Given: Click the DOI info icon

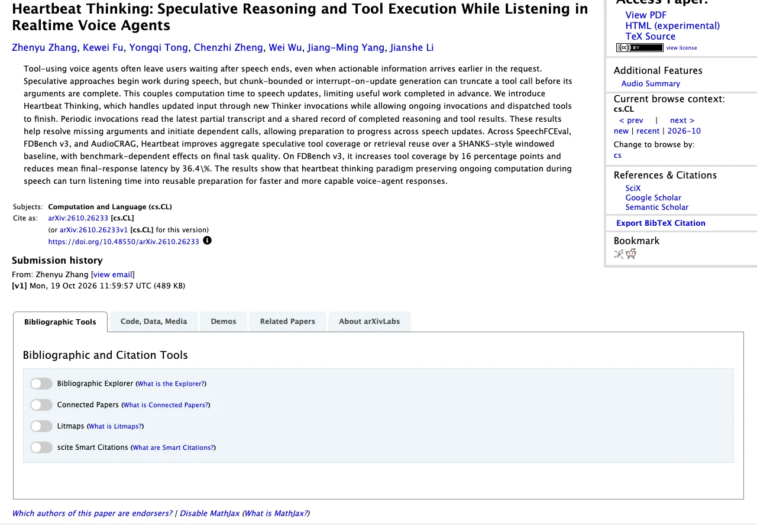Looking at the screenshot, I should pyautogui.click(x=207, y=241).
